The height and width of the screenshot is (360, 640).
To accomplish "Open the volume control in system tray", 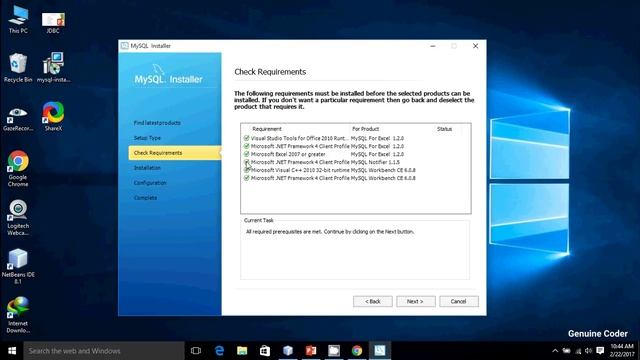I will 588,351.
